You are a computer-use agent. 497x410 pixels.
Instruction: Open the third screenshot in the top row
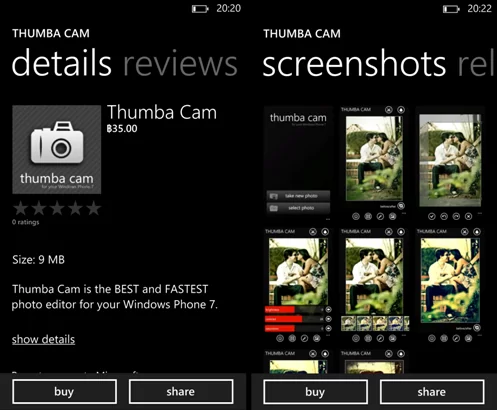450,163
